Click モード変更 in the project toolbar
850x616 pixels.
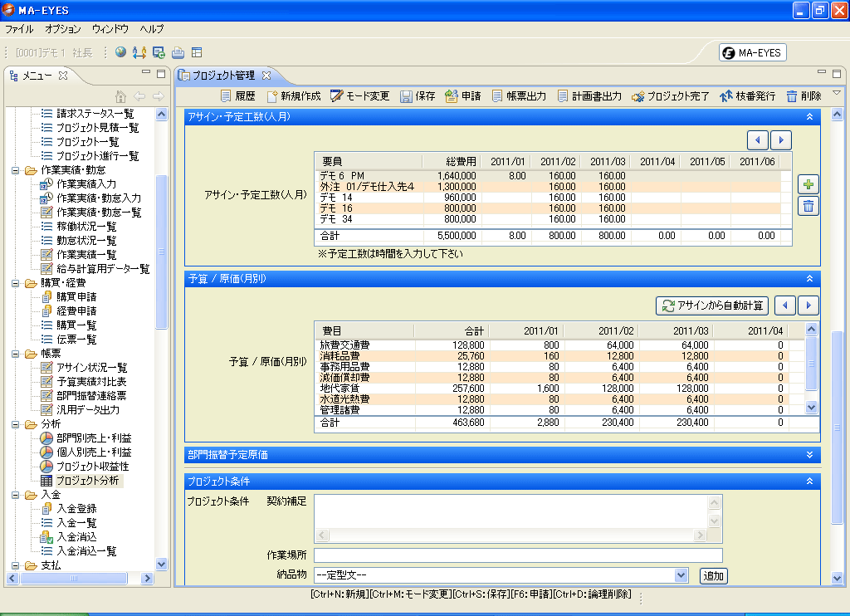pos(360,96)
